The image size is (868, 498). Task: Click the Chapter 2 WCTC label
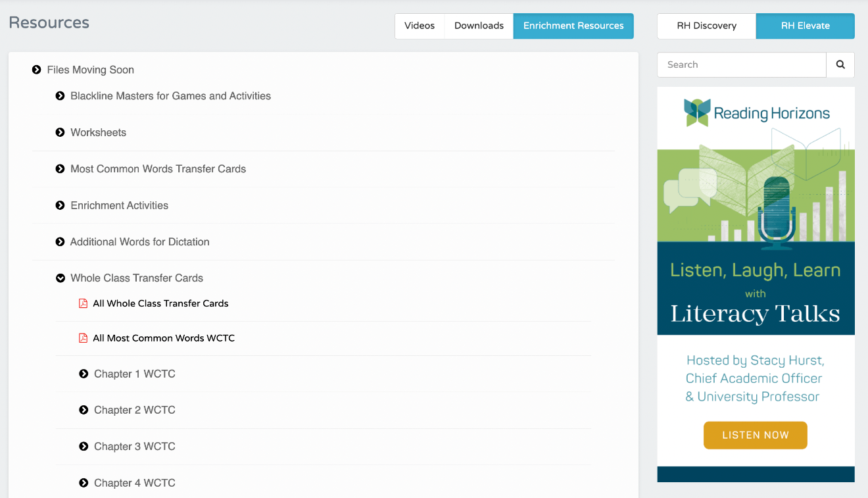tap(135, 410)
